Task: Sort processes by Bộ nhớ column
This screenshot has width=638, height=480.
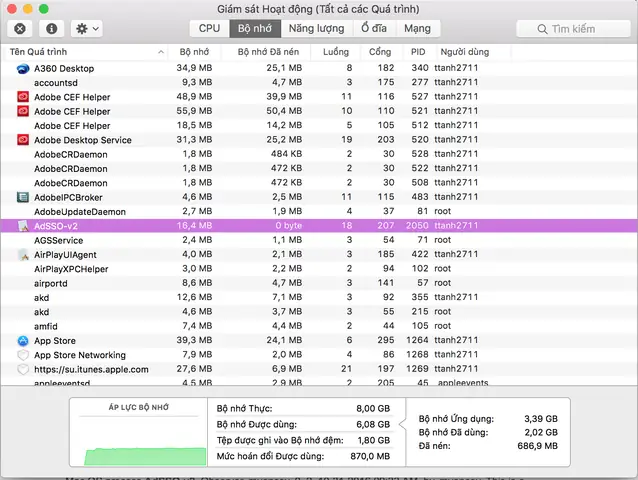Action: point(194,52)
